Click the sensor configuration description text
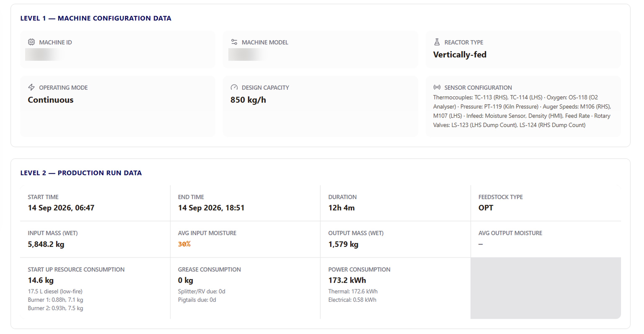Screen dimensions: 644x334 (x=522, y=111)
